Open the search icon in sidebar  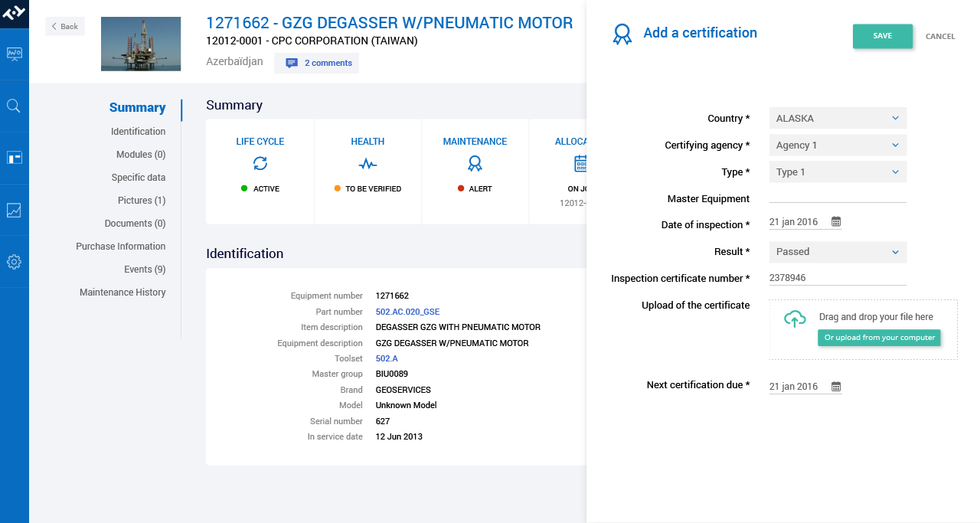[x=14, y=106]
